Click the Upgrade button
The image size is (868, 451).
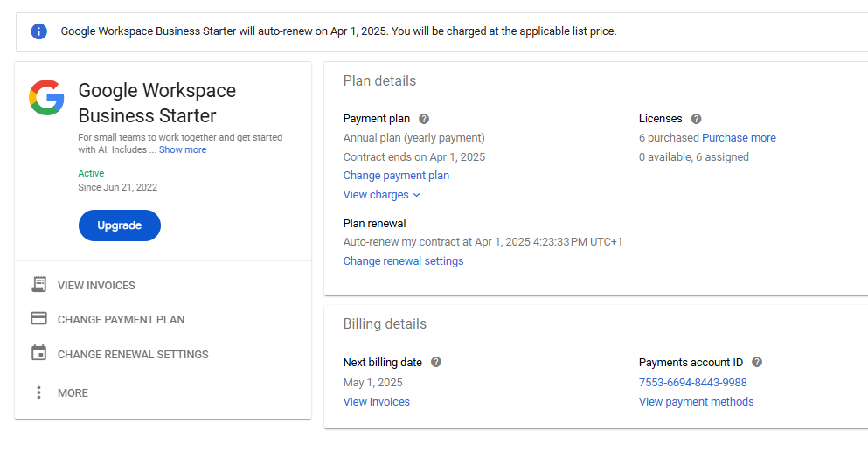(120, 225)
